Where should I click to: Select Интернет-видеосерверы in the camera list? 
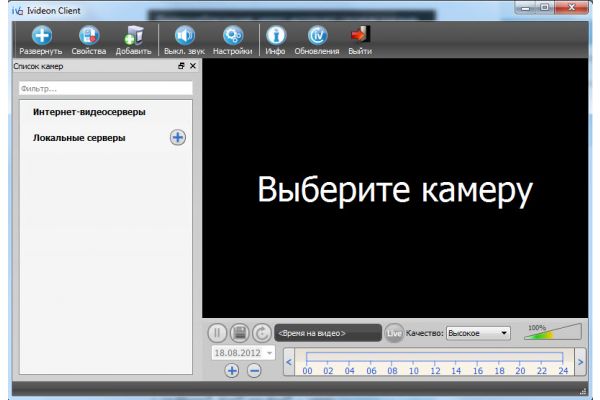(x=89, y=112)
